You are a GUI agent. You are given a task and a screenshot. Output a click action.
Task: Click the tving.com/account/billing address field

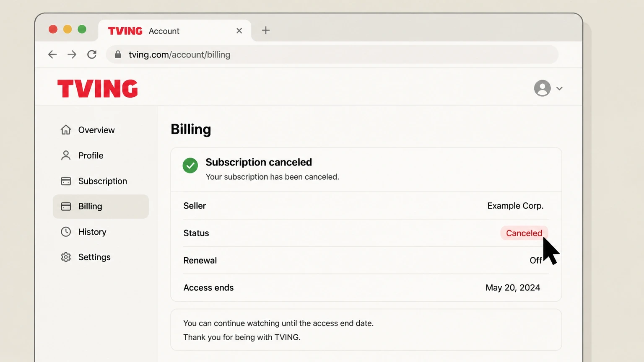332,54
